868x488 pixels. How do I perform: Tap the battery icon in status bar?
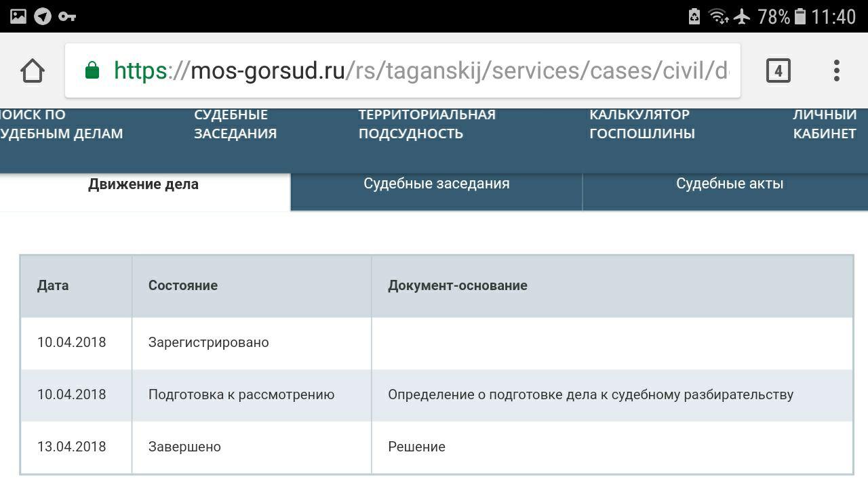point(800,16)
